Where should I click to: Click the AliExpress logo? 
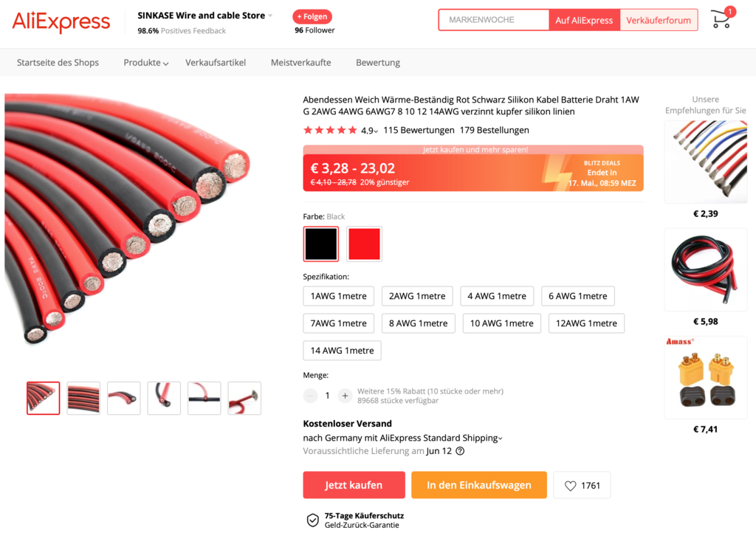tap(61, 21)
